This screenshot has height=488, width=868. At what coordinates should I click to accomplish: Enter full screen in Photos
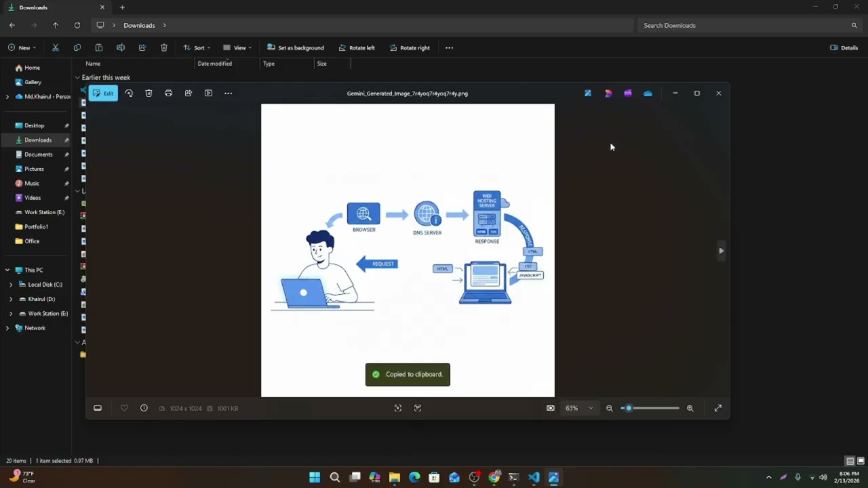[x=718, y=408]
